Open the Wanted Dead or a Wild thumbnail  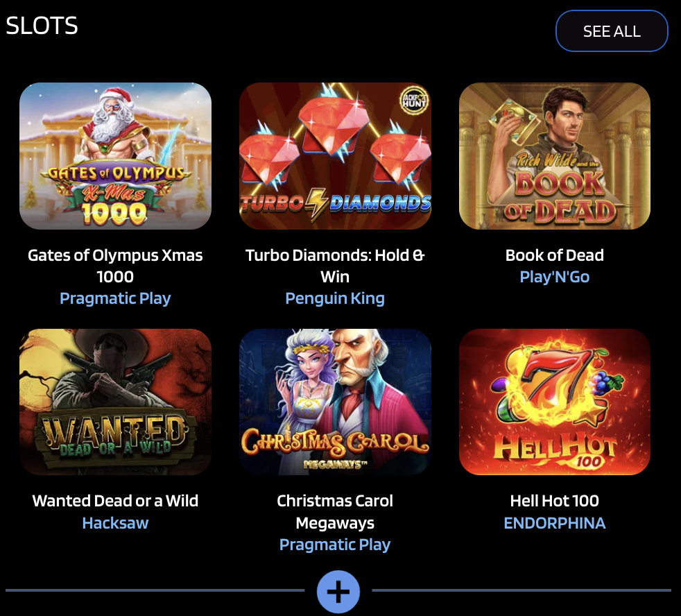pos(115,402)
